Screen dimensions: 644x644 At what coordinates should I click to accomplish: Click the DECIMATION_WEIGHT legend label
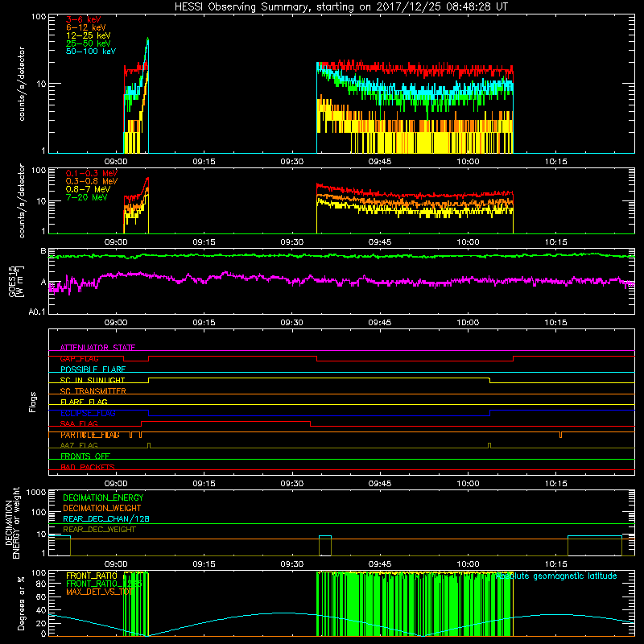coord(102,508)
